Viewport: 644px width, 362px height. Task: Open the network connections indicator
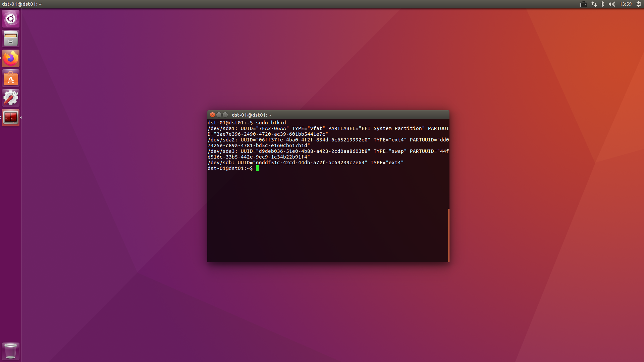[594, 4]
